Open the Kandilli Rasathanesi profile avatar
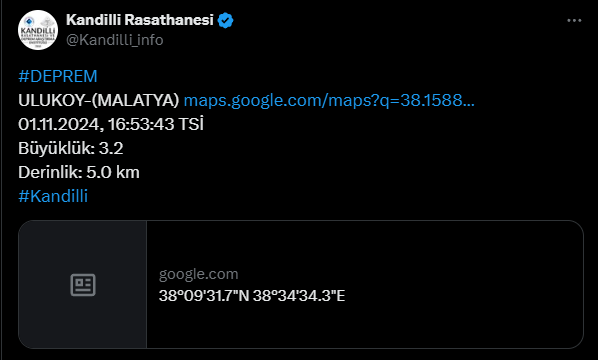The width and height of the screenshot is (598, 360). 38,30
